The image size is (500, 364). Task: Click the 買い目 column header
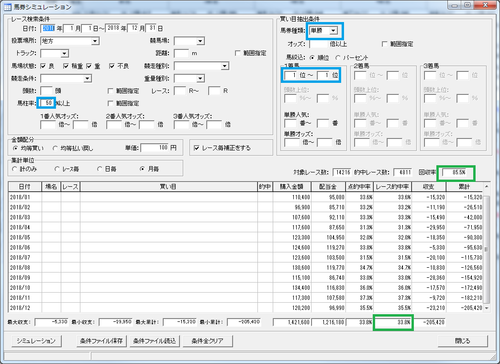[x=168, y=187]
